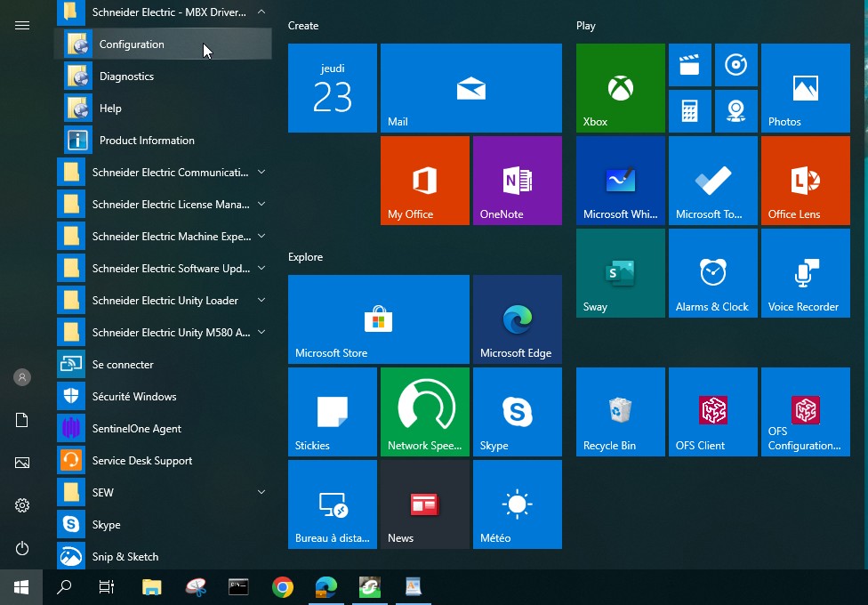Open the Power options button

point(22,548)
